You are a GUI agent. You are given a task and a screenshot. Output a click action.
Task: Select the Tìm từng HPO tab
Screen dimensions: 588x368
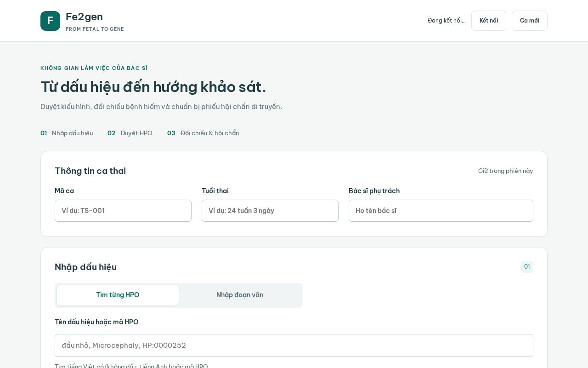(x=118, y=295)
